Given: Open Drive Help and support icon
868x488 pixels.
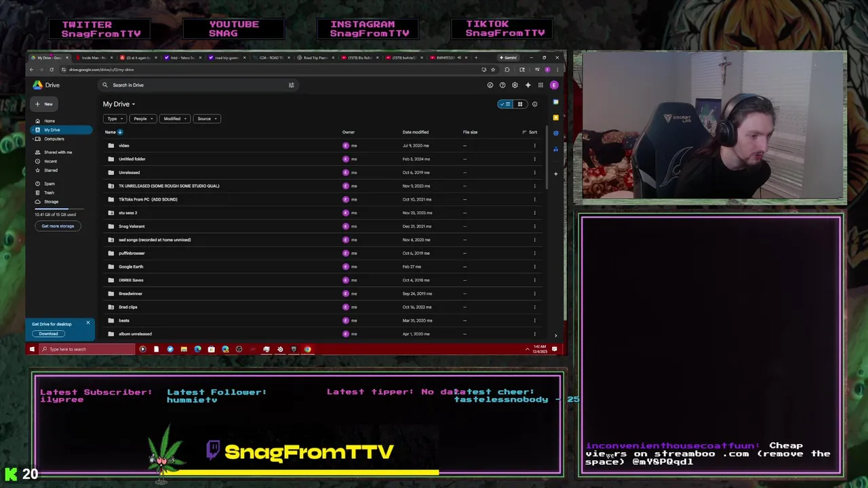Looking at the screenshot, I should (502, 85).
